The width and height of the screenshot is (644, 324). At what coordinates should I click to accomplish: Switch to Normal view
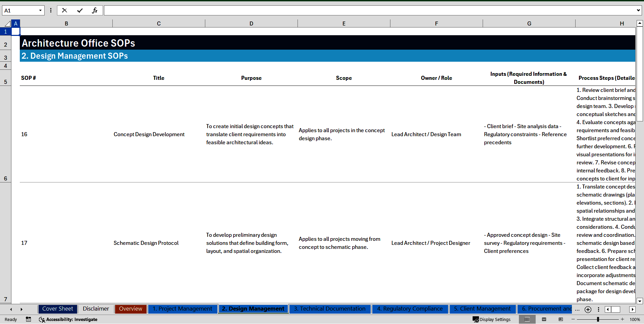[x=527, y=319]
